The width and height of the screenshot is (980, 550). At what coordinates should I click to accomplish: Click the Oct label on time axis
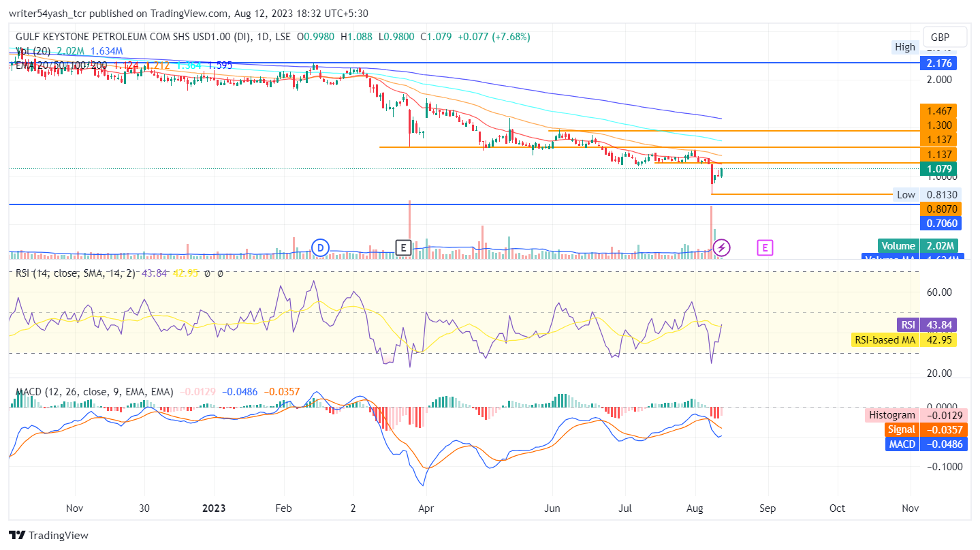tap(837, 508)
